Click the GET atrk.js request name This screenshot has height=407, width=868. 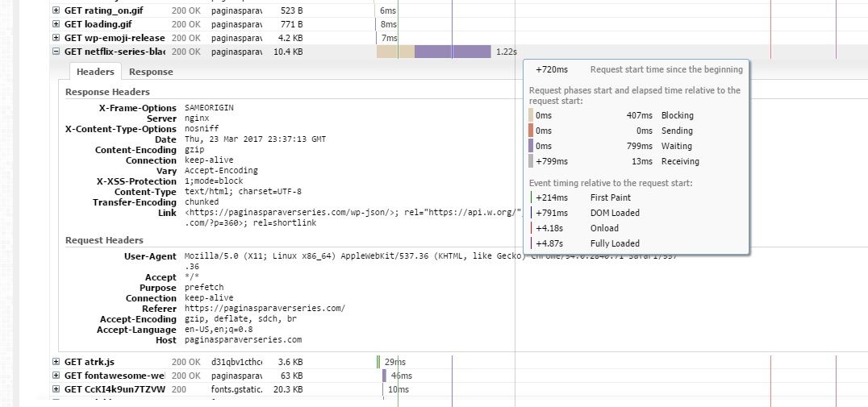[89, 362]
